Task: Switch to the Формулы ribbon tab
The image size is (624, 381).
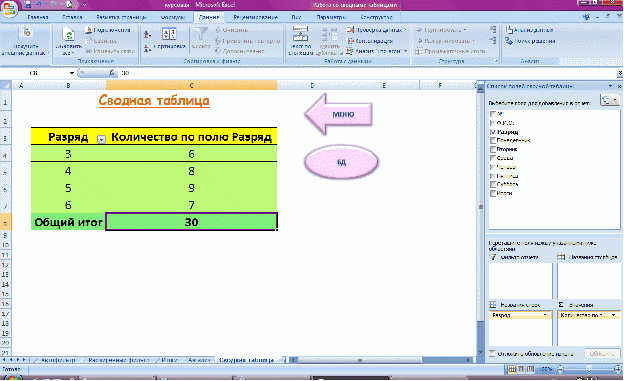Action: pos(173,17)
